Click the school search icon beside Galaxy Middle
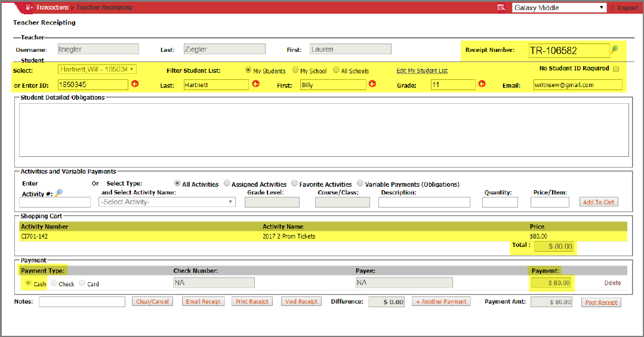This screenshot has width=644, height=337. tap(501, 7)
